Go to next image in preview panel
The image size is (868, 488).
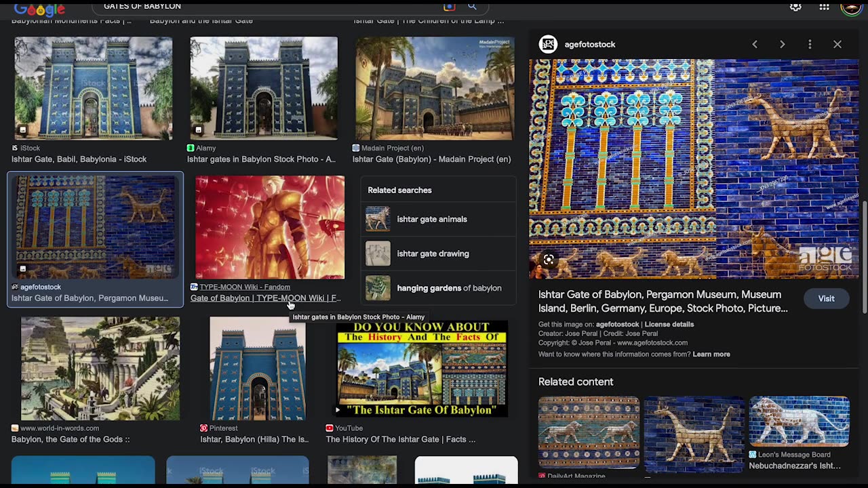(x=782, y=44)
